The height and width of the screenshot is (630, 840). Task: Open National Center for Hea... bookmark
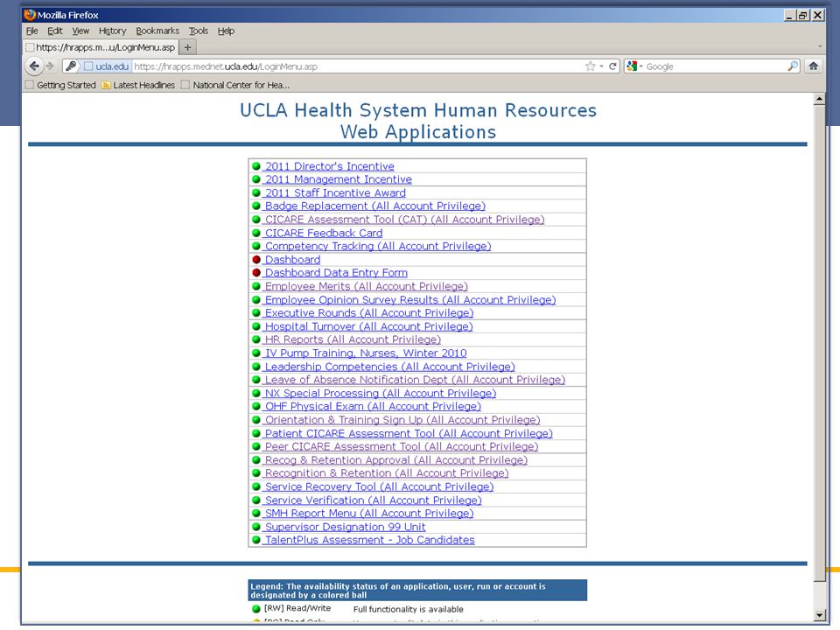coord(235,85)
